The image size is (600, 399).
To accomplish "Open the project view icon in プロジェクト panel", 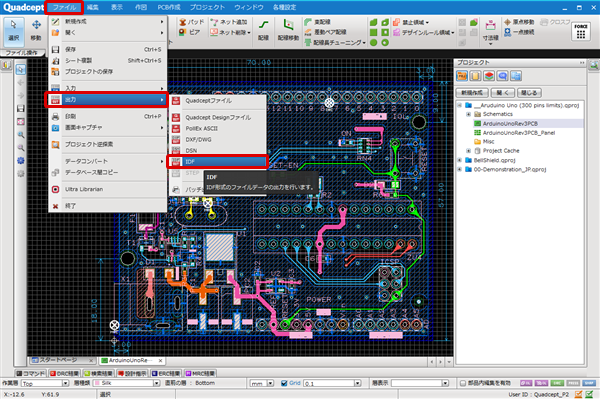I will tap(462, 76).
